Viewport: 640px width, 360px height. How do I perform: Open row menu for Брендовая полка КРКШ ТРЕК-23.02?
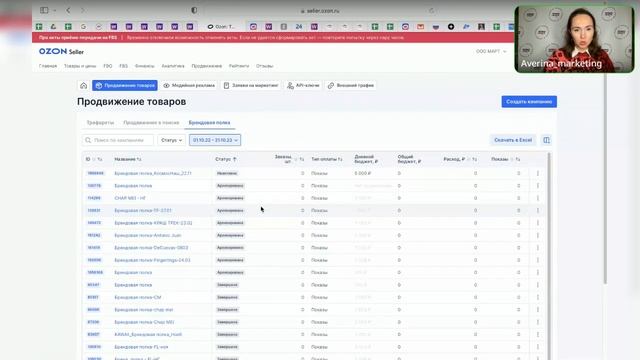tap(538, 223)
